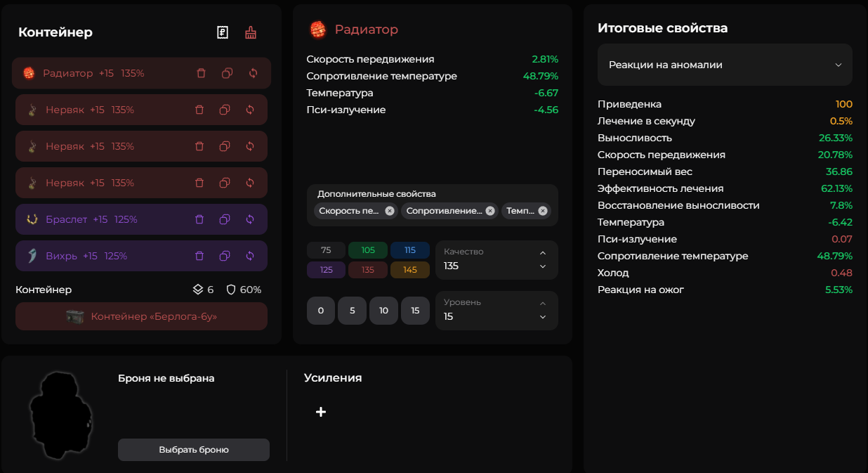Duplicate the Вихрь artifact row
Image resolution: width=868 pixels, height=473 pixels.
[x=225, y=256]
